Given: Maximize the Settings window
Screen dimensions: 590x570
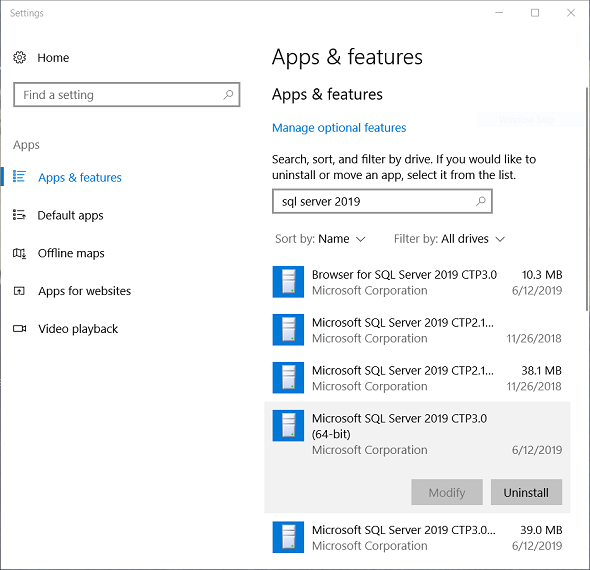Looking at the screenshot, I should (x=535, y=13).
